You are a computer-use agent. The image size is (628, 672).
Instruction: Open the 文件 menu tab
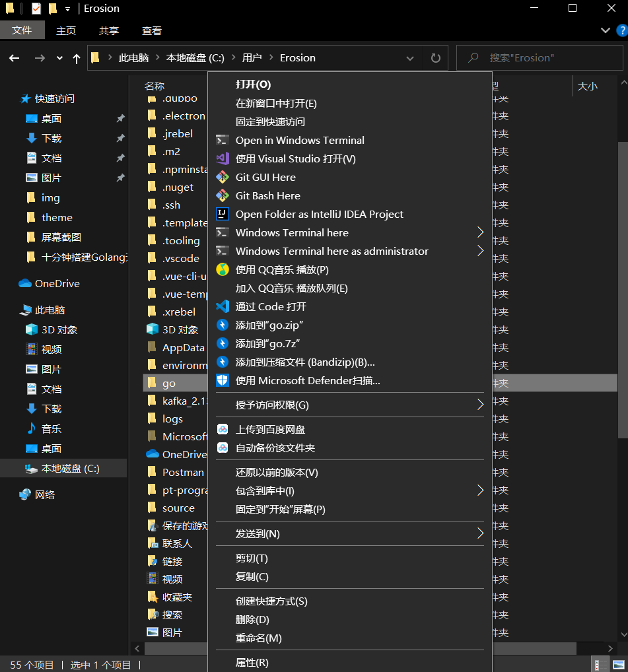[x=22, y=30]
